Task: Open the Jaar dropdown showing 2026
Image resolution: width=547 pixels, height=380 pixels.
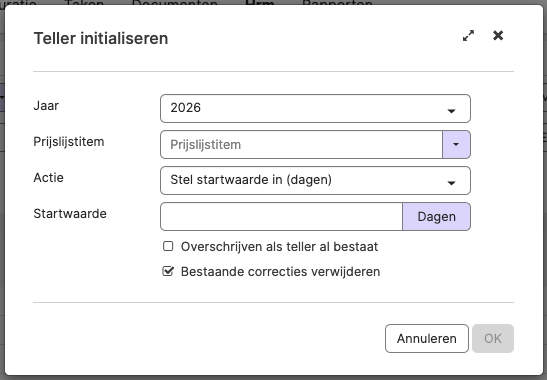Action: [315, 109]
